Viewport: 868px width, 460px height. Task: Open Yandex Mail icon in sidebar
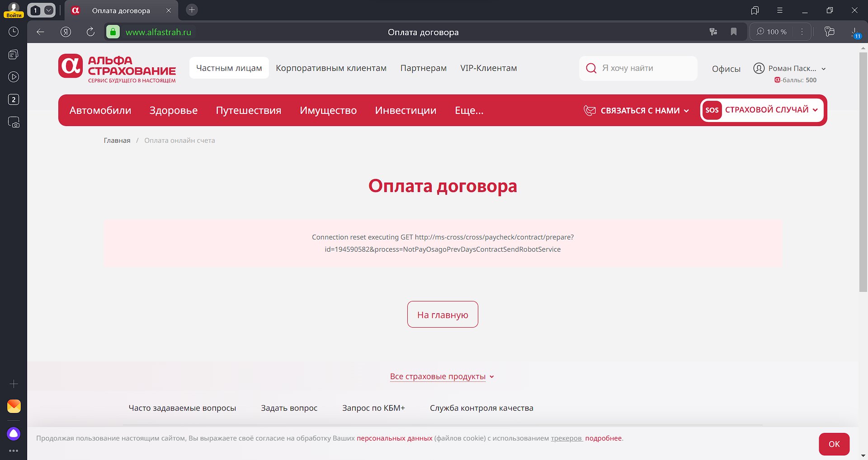click(x=14, y=406)
